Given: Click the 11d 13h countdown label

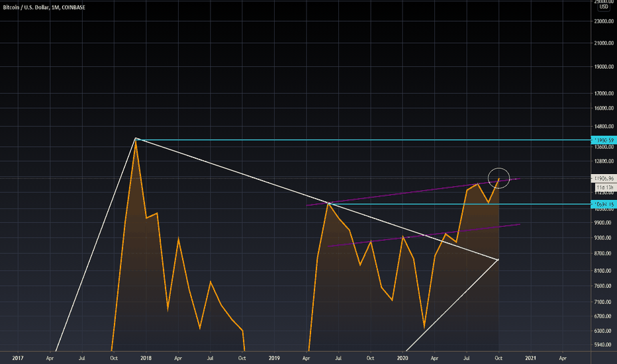Looking at the screenshot, I should [605, 188].
